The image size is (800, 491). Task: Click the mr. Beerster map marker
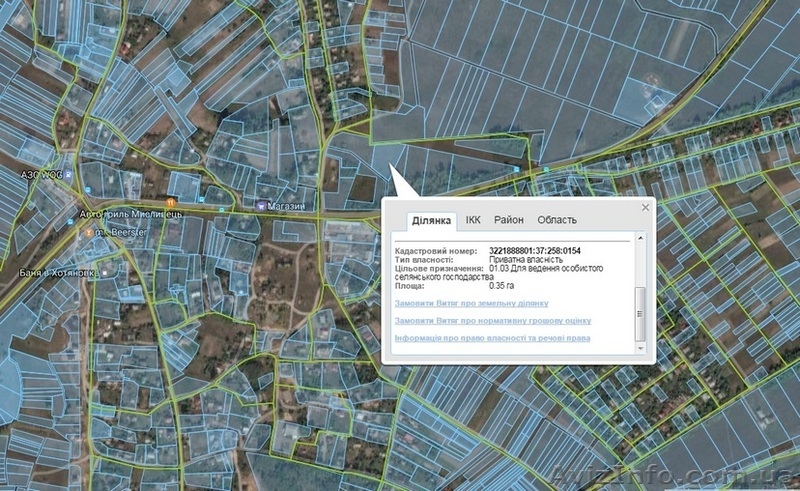tap(89, 231)
